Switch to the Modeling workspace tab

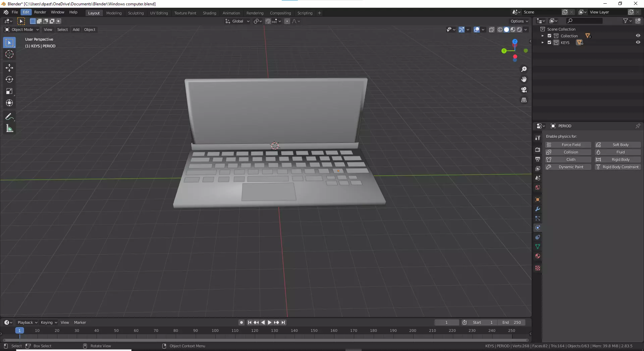(x=114, y=13)
